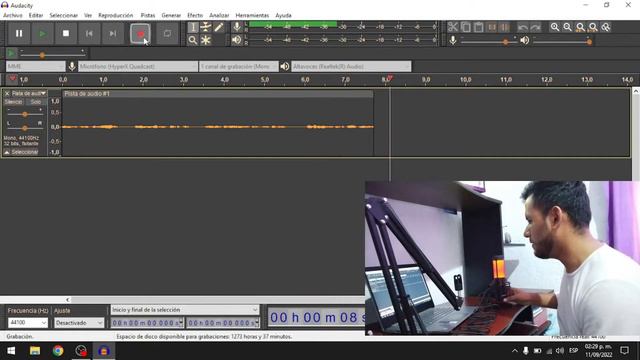Open the Frecuencia 44100 dropdown
The image size is (640, 360).
click(27, 322)
